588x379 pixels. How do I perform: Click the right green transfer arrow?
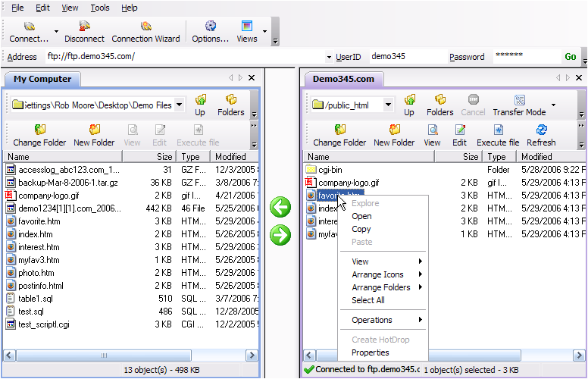[280, 235]
